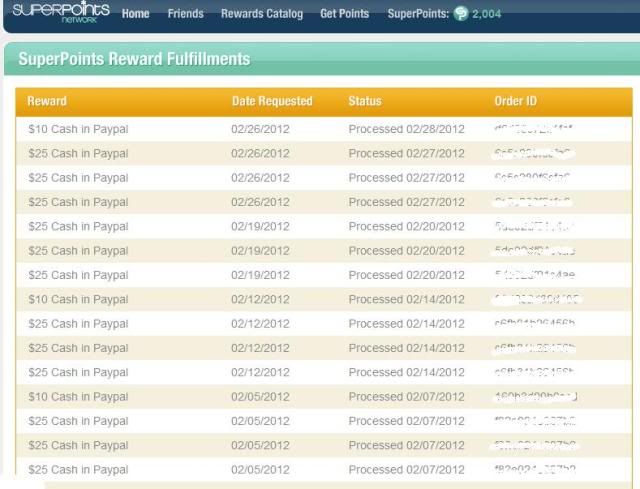Navigate to Get Points

344,14
